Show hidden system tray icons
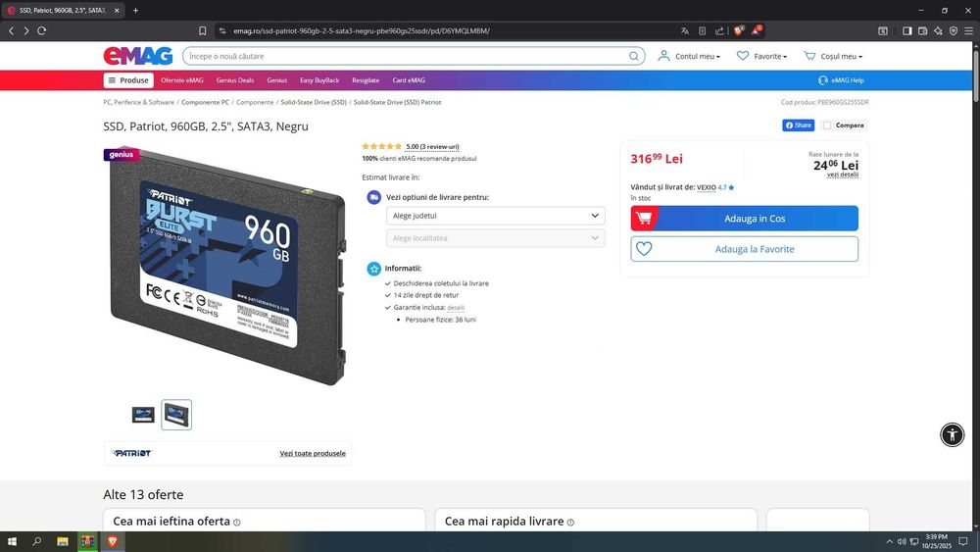The image size is (980, 552). coord(889,541)
